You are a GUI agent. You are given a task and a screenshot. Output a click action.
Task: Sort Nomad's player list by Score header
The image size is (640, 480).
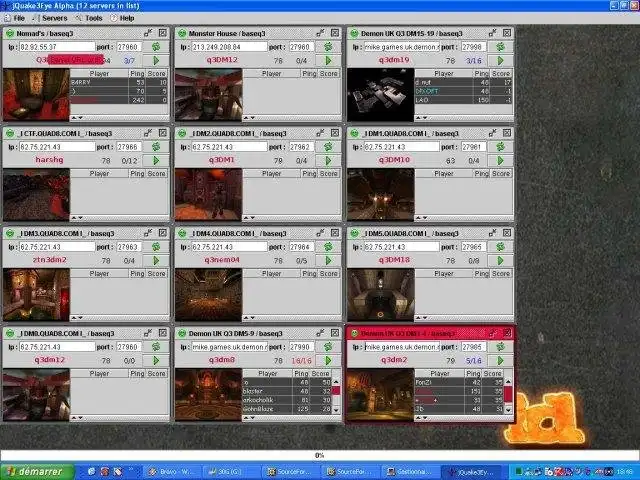pos(157,73)
